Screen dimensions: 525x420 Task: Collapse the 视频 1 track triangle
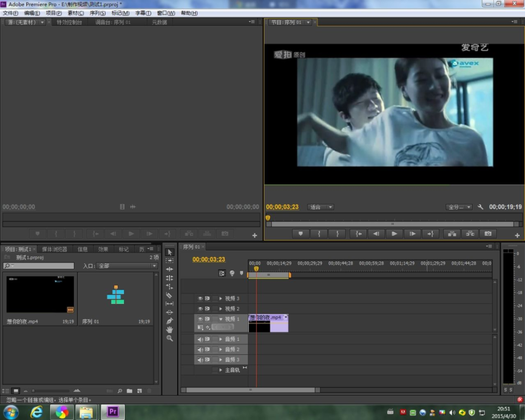click(220, 319)
